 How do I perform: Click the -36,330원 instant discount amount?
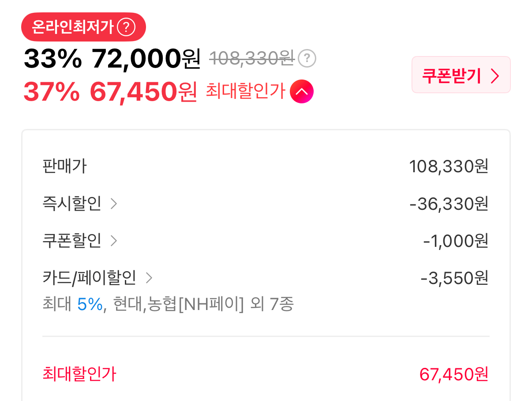[x=449, y=204]
